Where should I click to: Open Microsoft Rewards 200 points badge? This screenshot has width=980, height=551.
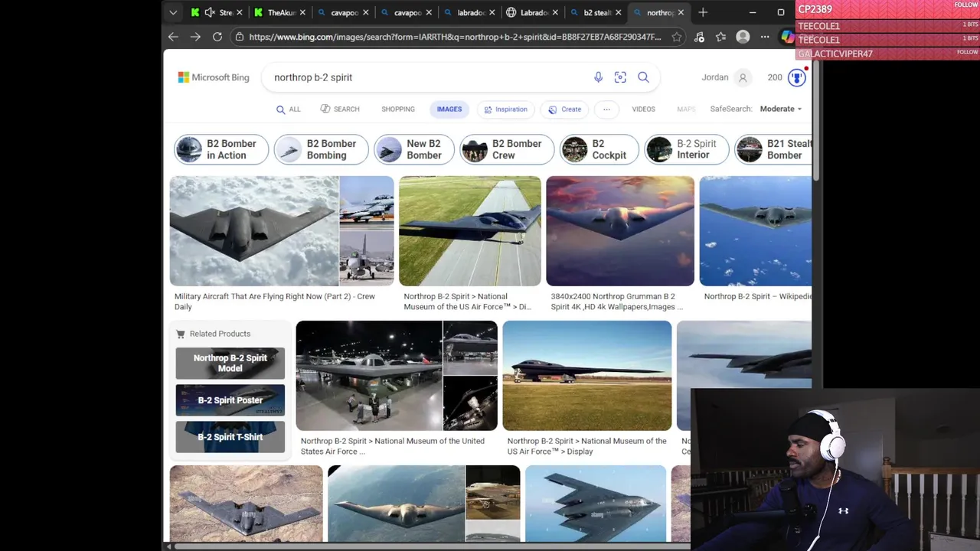pos(786,77)
